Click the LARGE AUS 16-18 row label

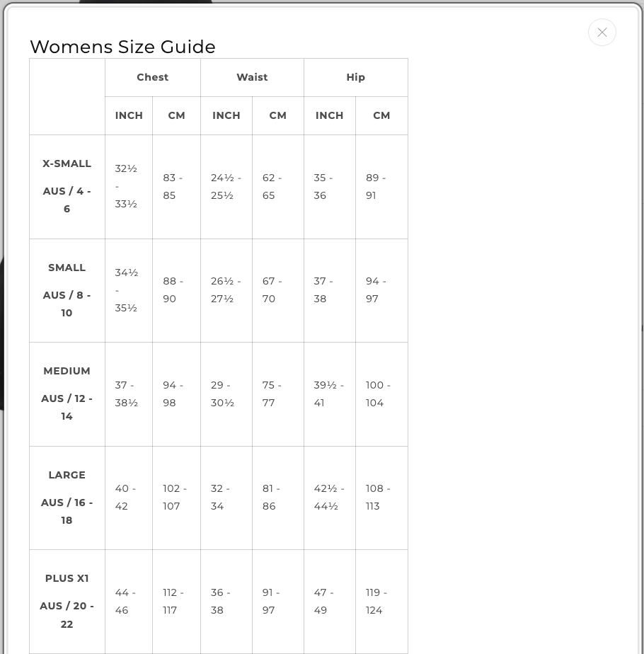(x=67, y=498)
